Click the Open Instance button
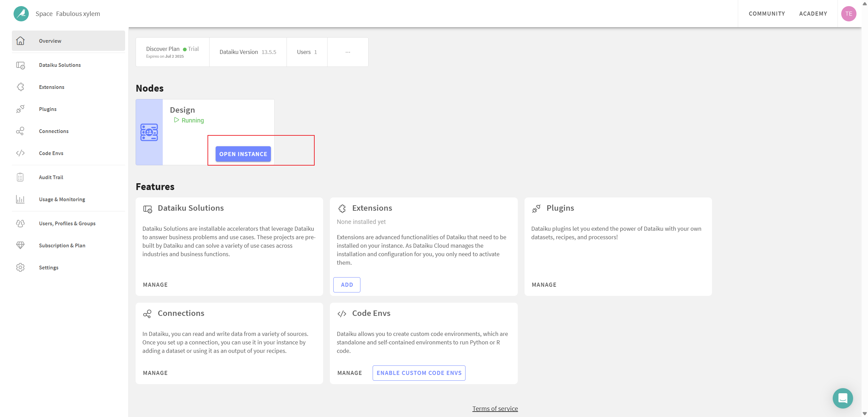This screenshot has width=868, height=417. coord(243,154)
